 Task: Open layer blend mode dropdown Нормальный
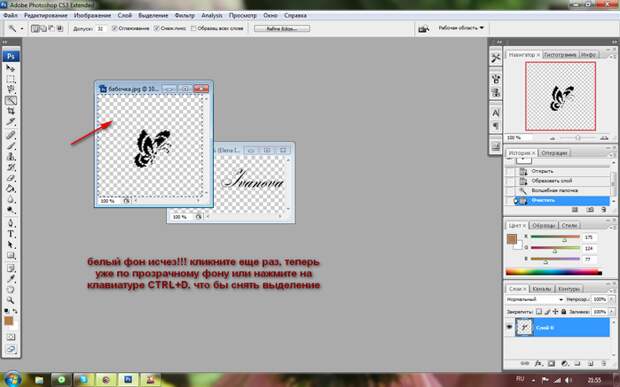[535, 300]
